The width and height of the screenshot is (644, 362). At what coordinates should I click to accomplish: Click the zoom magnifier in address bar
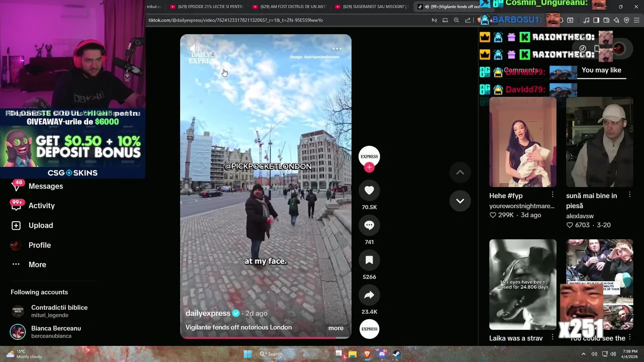pyautogui.click(x=456, y=20)
